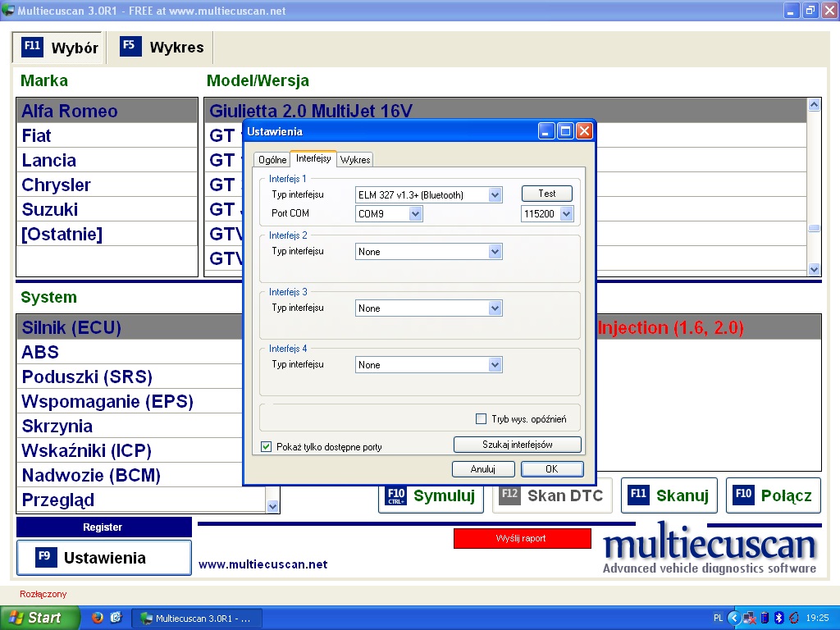The height and width of the screenshot is (630, 840).
Task: Click the Skanuj button
Action: 669,495
